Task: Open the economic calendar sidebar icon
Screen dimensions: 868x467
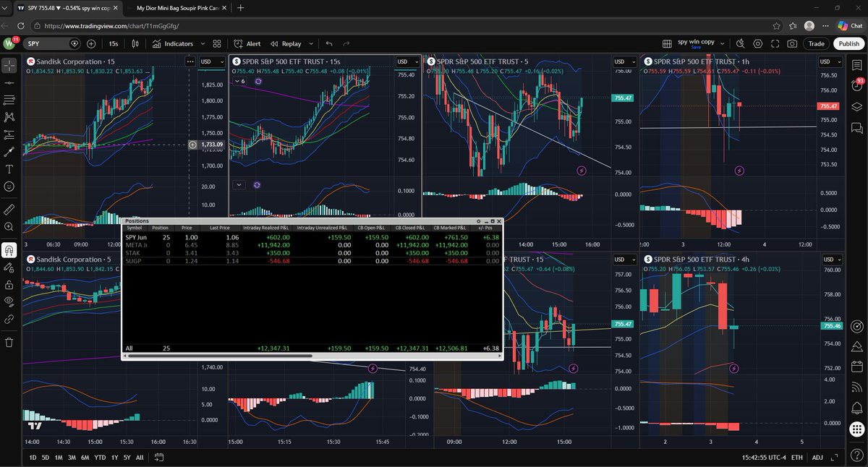Action: pyautogui.click(x=857, y=366)
